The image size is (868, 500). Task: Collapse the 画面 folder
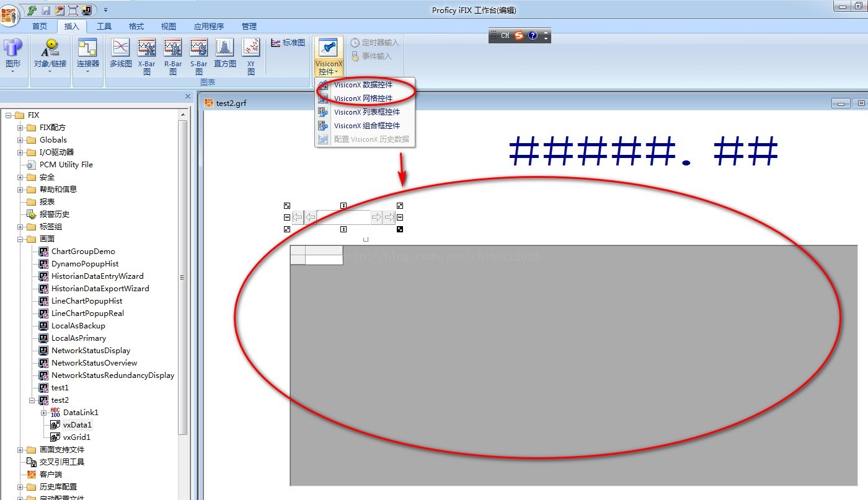pyautogui.click(x=20, y=239)
